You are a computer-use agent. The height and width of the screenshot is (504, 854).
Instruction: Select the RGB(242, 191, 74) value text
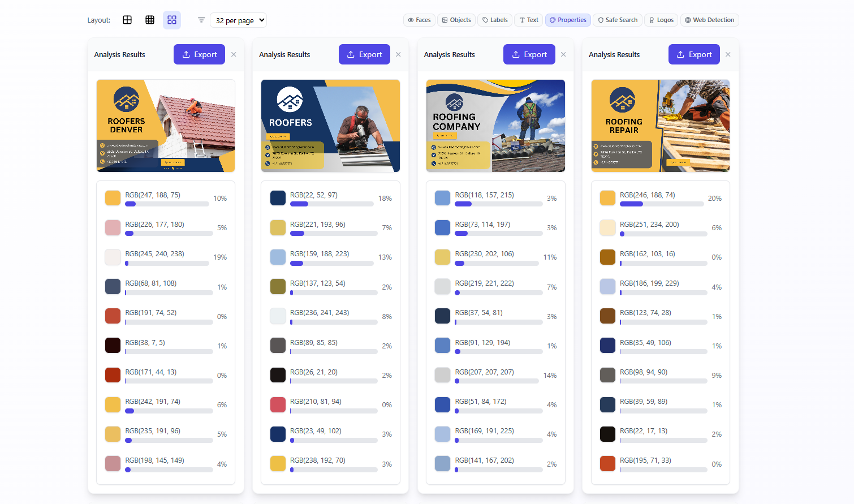coord(153,402)
